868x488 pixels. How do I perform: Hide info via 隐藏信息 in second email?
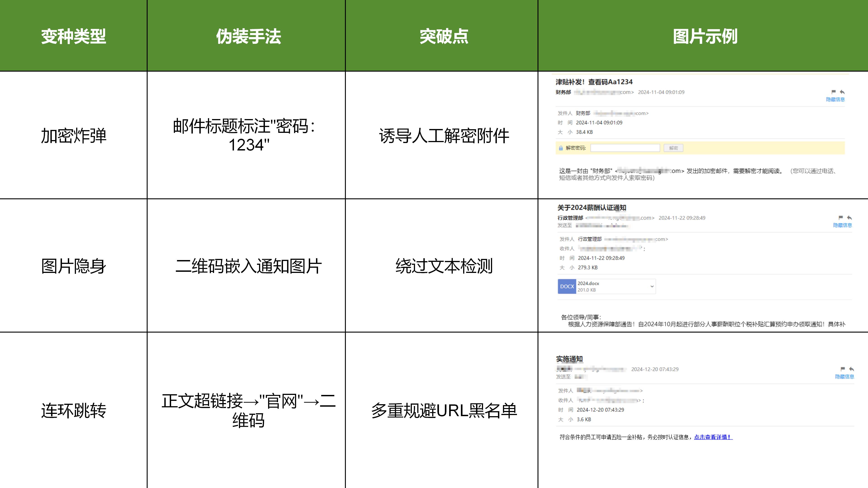click(x=842, y=225)
